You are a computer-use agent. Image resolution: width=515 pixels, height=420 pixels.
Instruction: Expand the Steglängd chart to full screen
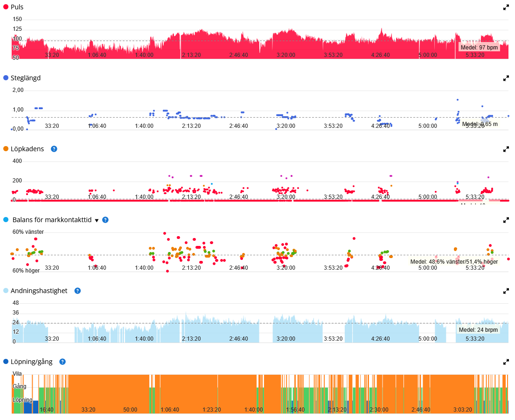pos(506,78)
